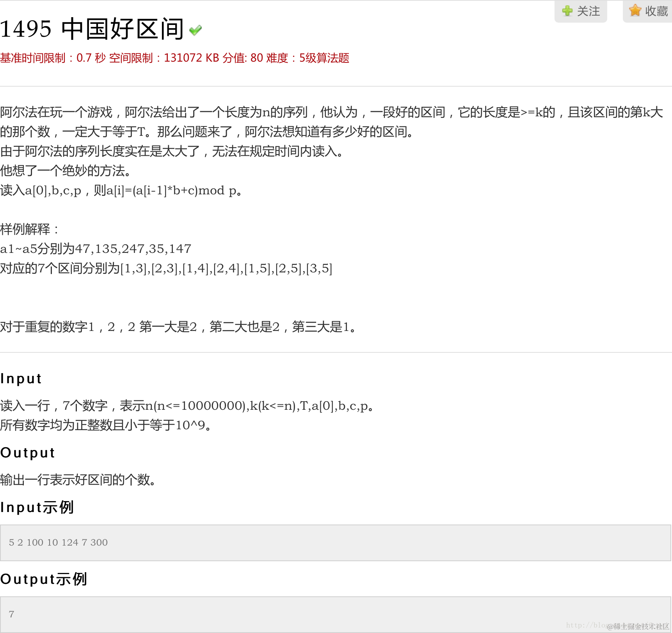Viewport: 672px width, 633px height.
Task: Click the line a1~a5分别为47,135,247,35,147
Action: [x=96, y=249]
